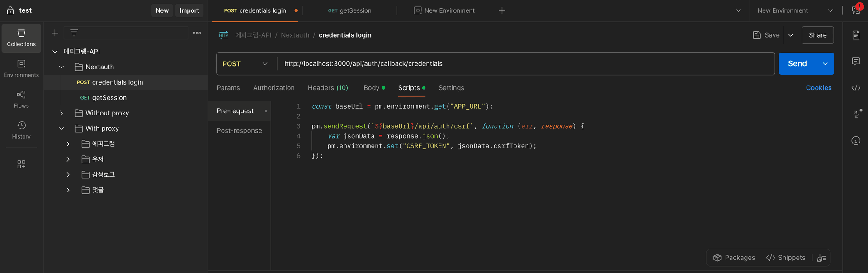The image size is (868, 273).
Task: Open the Collections sidebar panel
Action: tap(21, 38)
